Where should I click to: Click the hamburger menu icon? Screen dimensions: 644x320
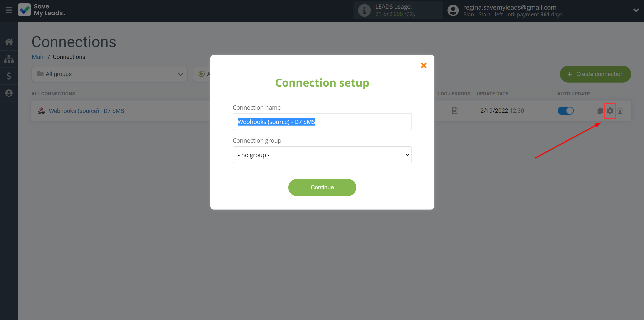click(x=9, y=10)
